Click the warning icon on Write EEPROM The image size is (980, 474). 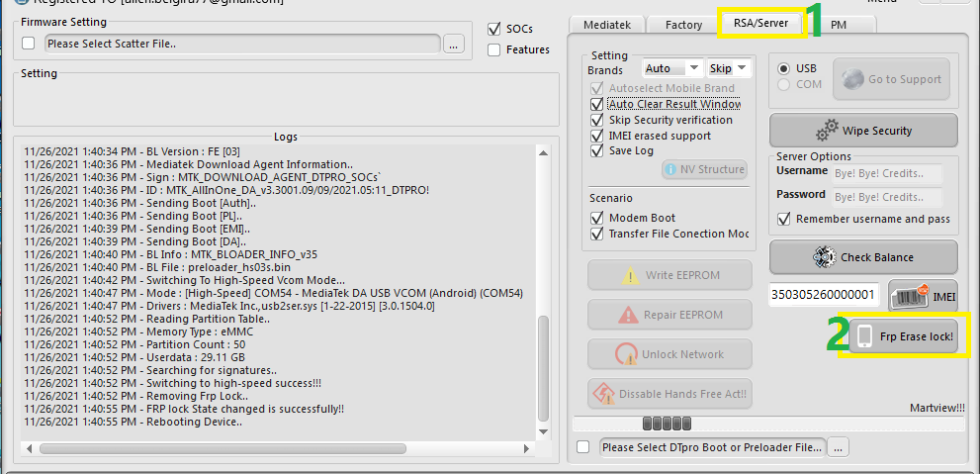pos(630,275)
